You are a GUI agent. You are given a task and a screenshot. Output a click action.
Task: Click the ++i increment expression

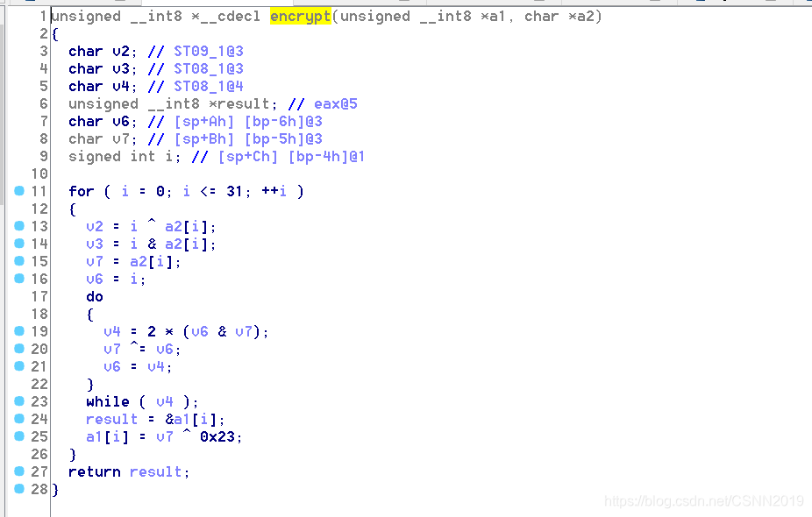(274, 192)
